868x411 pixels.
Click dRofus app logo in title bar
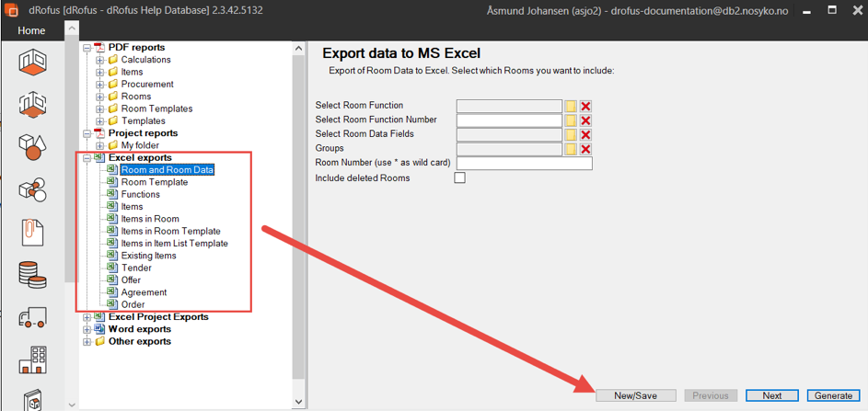click(x=9, y=10)
